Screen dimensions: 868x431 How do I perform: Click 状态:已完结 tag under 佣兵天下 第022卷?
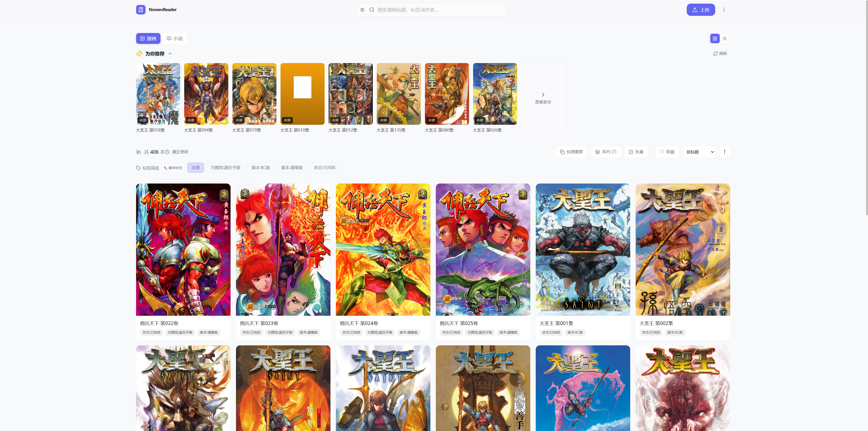point(152,333)
